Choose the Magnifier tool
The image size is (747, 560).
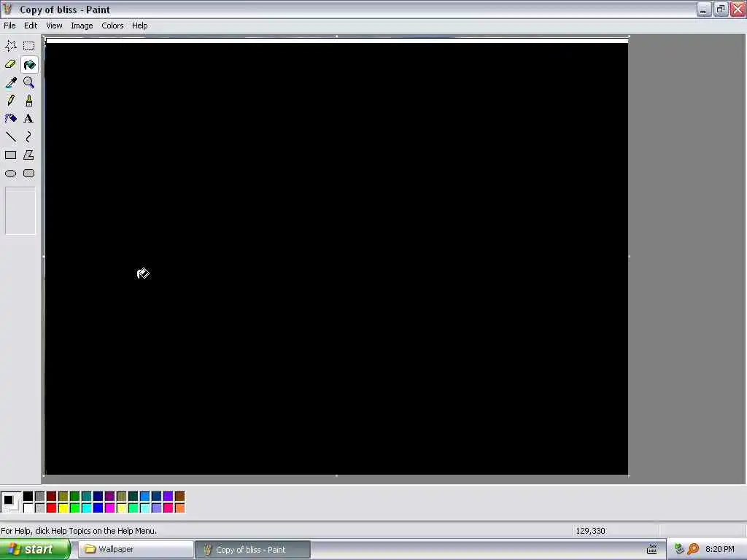[x=29, y=82]
